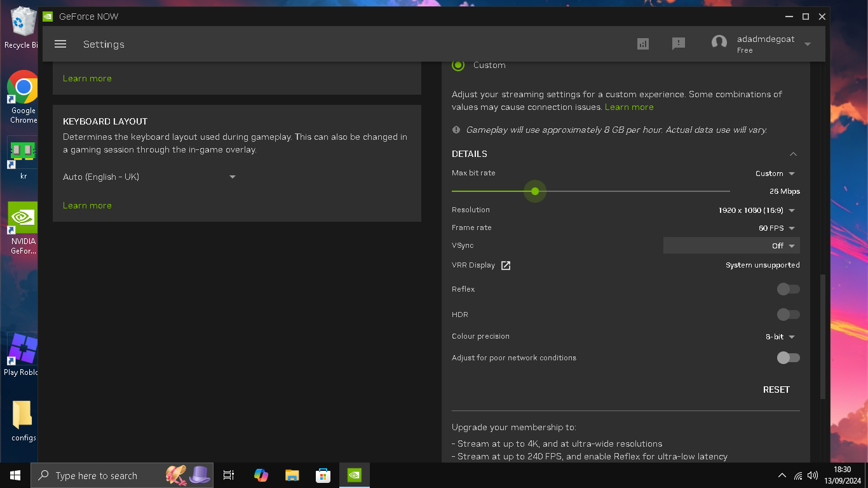
Task: Select the Custom streaming quality radio button
Action: tap(458, 65)
